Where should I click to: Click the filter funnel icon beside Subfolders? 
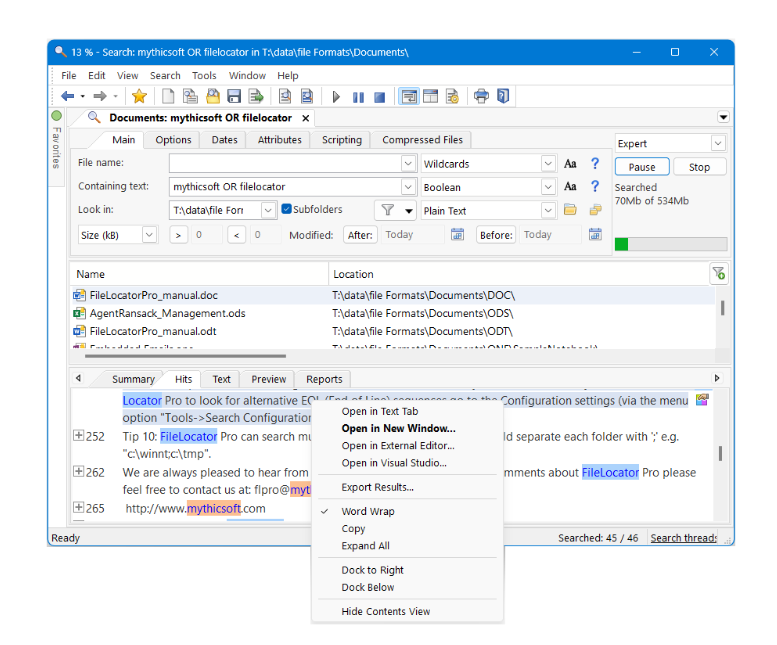(387, 210)
